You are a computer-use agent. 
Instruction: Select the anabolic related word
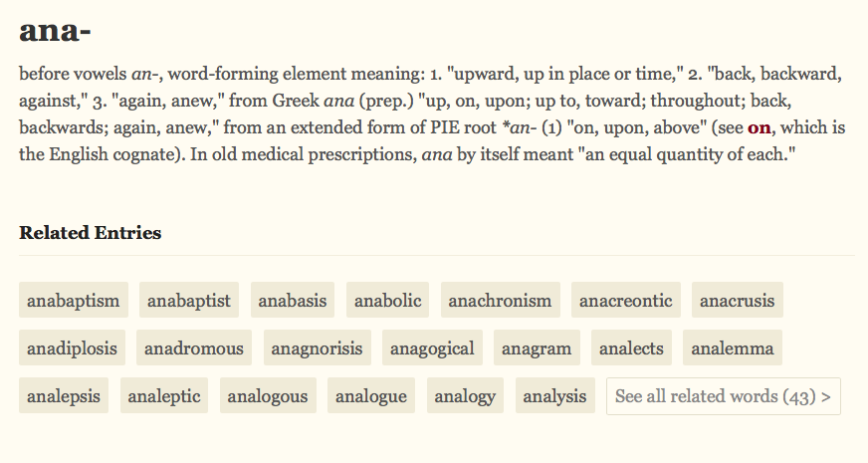click(388, 300)
